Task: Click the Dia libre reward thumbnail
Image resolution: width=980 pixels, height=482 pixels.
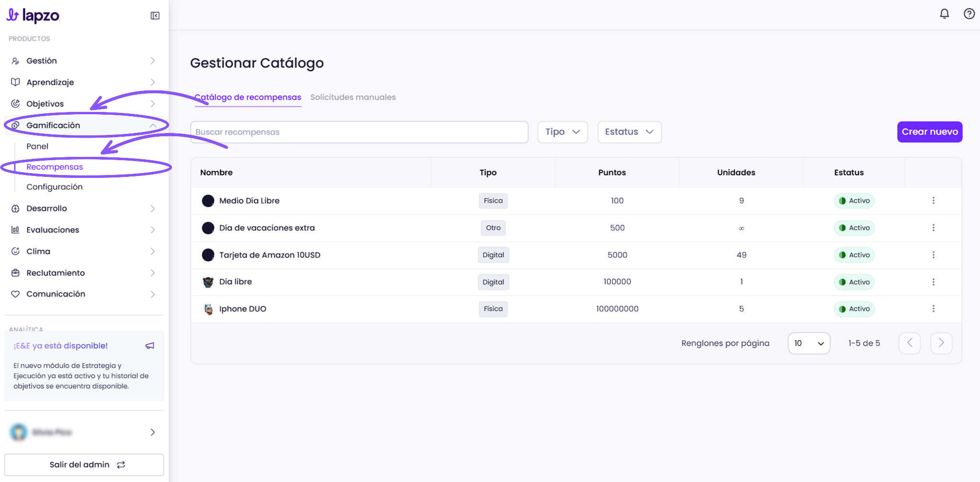Action: [208, 282]
